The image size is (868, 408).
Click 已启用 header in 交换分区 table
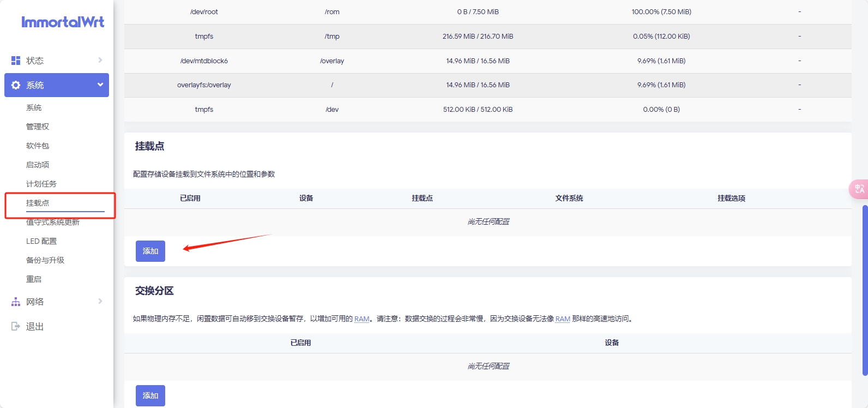pyautogui.click(x=301, y=343)
